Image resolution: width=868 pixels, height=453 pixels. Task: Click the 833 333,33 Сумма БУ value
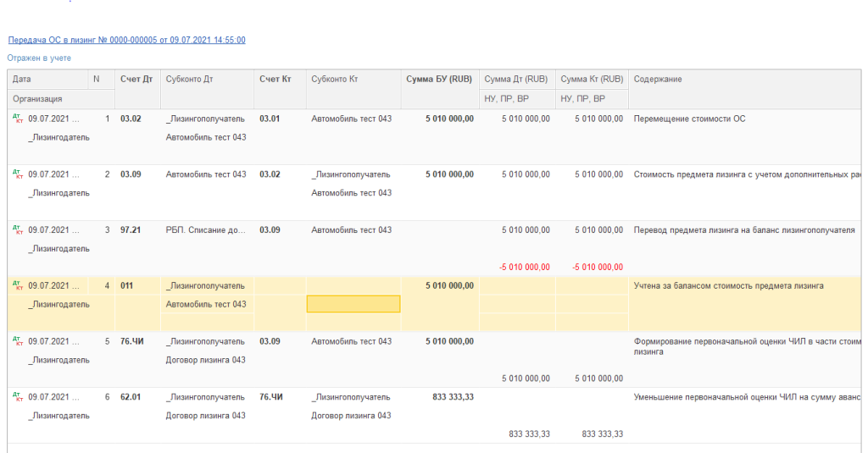click(x=453, y=397)
